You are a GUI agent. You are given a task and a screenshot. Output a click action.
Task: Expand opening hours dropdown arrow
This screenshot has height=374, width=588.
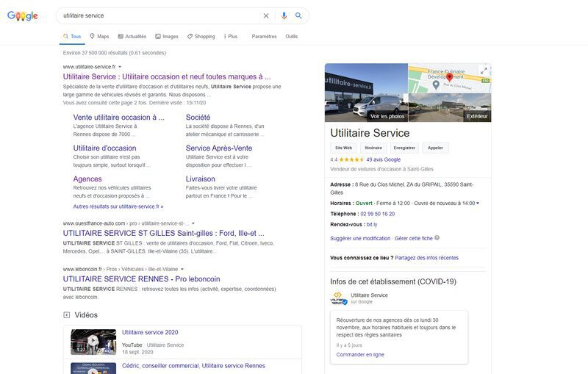tap(477, 203)
